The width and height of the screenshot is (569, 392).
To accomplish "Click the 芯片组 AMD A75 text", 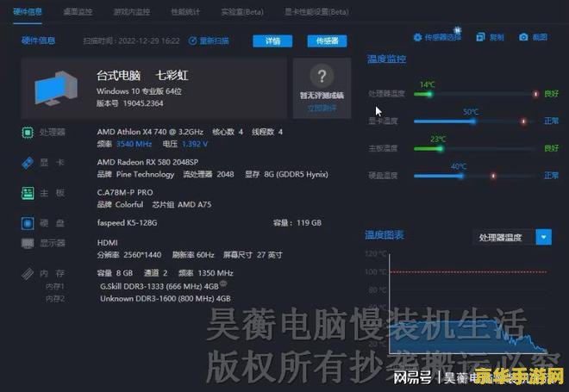I will 182,204.
